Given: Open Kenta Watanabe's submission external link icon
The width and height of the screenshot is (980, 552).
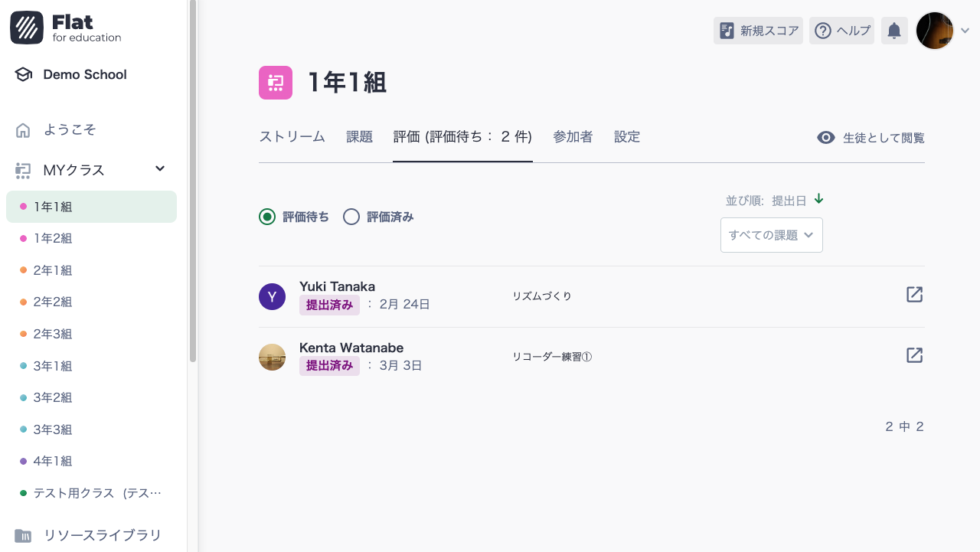Looking at the screenshot, I should [x=914, y=355].
